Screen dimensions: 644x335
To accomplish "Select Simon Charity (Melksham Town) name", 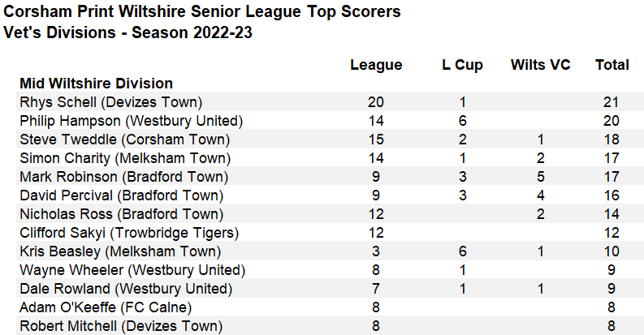I will pyautogui.click(x=125, y=158).
